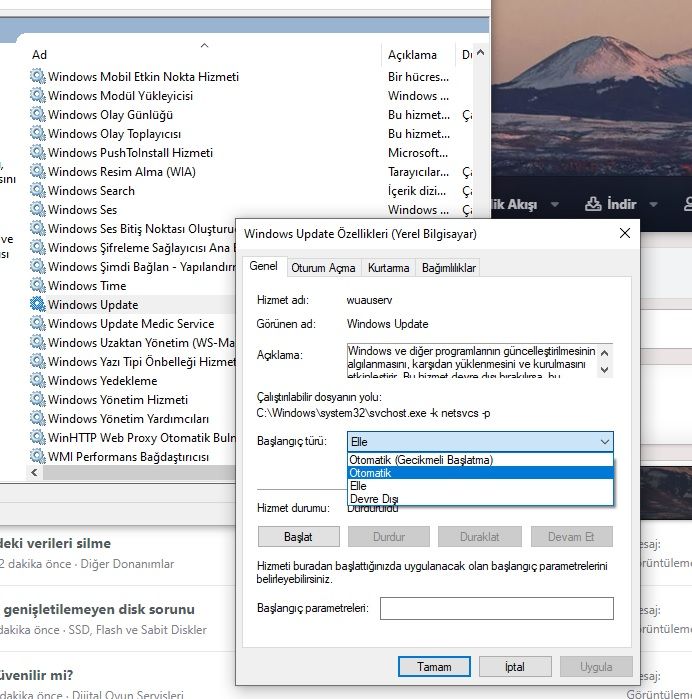This screenshot has width=692, height=699.
Task: Click the Durdur button
Action: [x=389, y=537]
